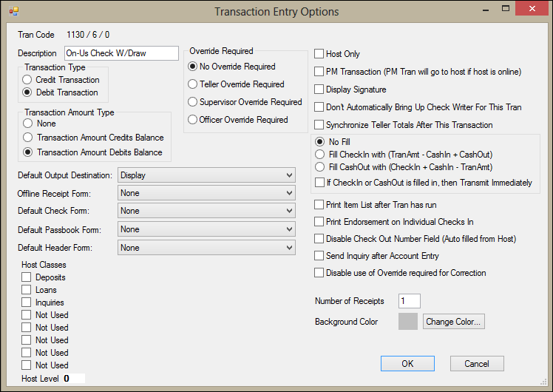Click the Description text field
This screenshot has width=553, height=392.
(x=121, y=53)
